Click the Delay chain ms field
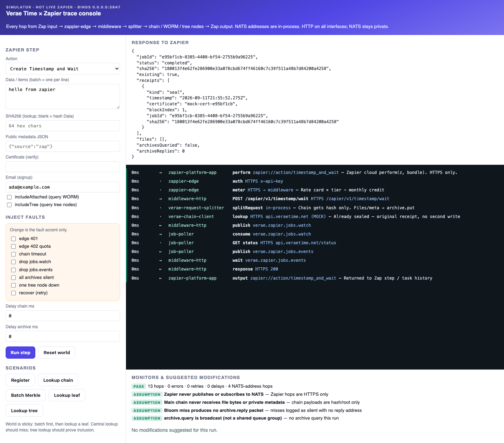This screenshot has height=443, width=504. (x=63, y=316)
